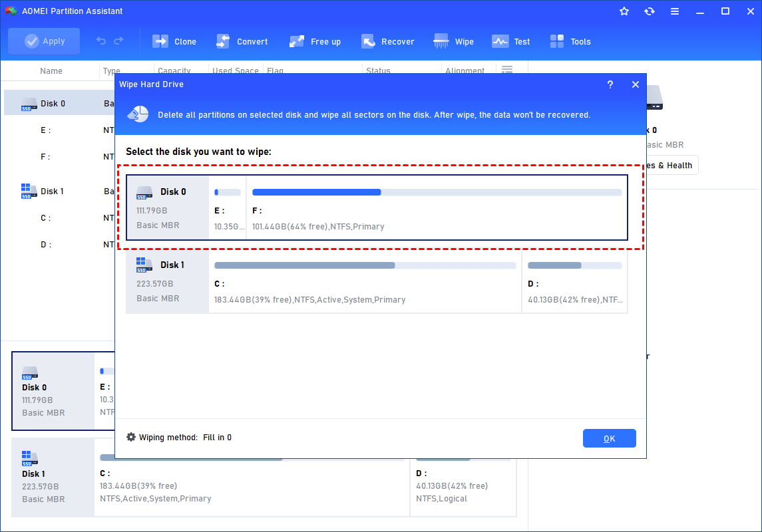Click Disk 0 card in bottom disk map
762x532 pixels.
coord(53,391)
